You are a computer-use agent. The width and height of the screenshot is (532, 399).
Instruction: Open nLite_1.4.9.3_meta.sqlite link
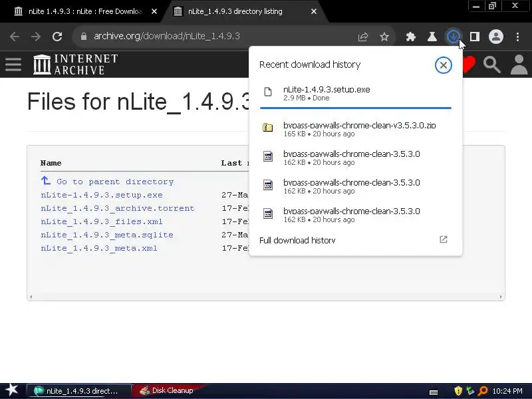[107, 235]
